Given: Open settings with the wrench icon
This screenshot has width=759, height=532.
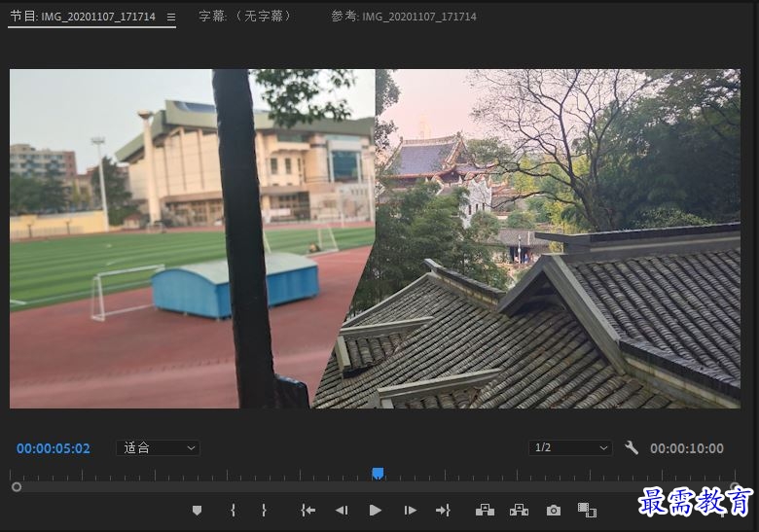Looking at the screenshot, I should tap(632, 447).
